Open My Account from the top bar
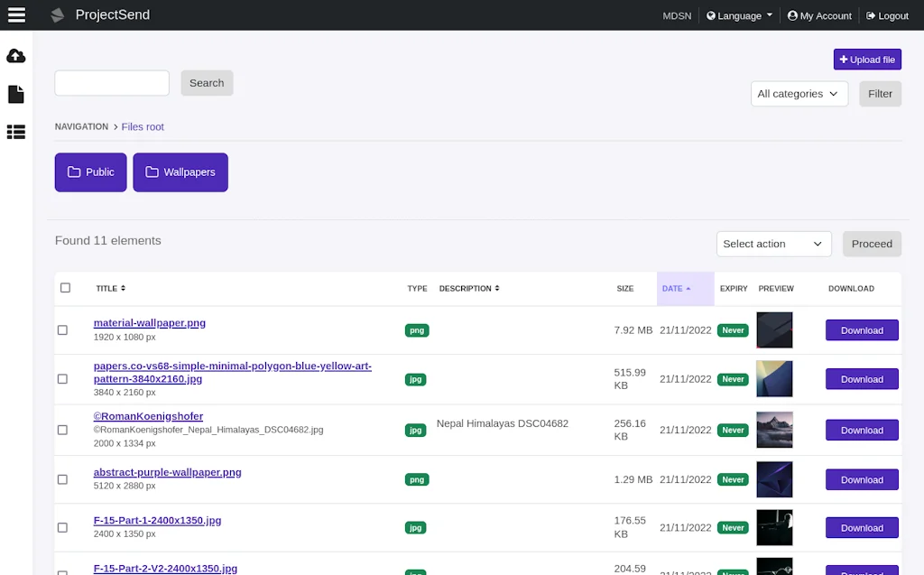 819,15
